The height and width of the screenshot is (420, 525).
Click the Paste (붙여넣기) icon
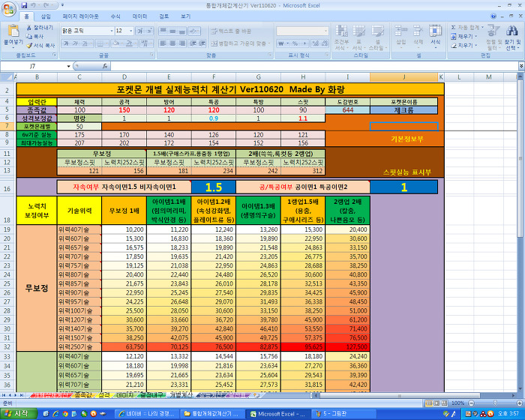(x=13, y=34)
